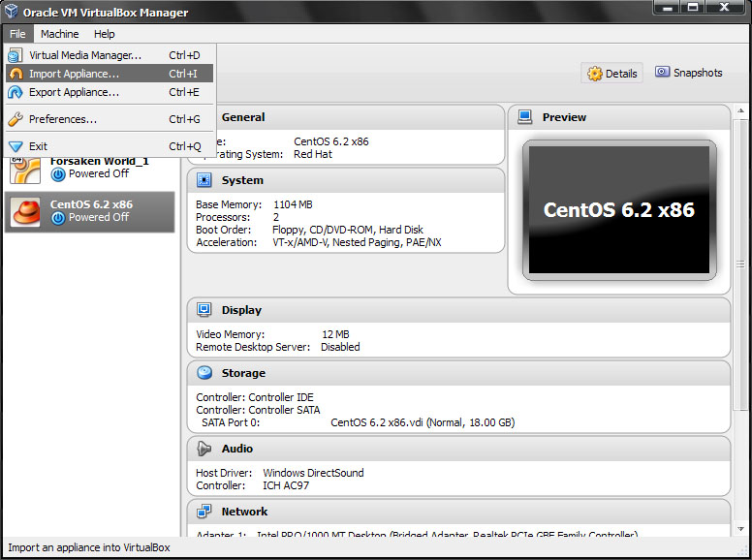
Task: Switch to the Details view button
Action: coord(611,74)
